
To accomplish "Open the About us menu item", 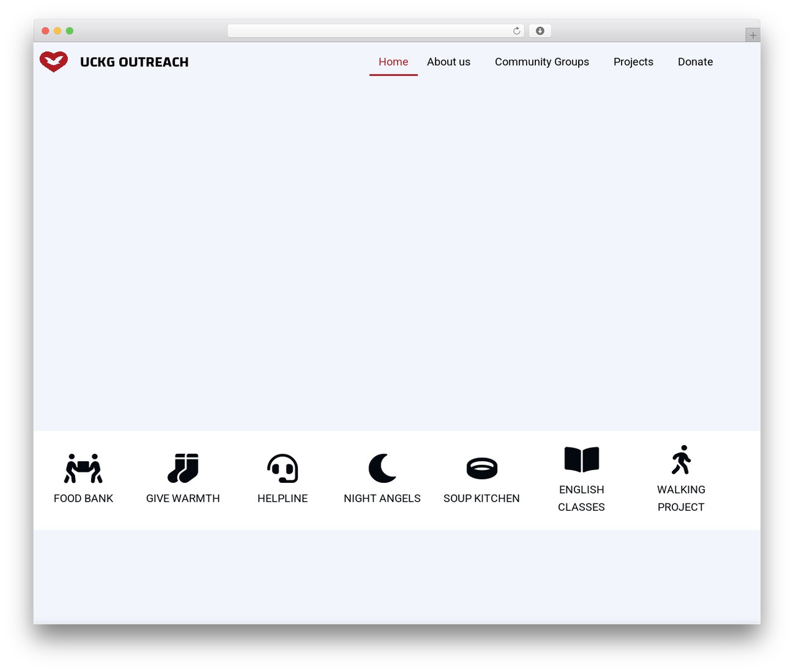I will coord(448,62).
